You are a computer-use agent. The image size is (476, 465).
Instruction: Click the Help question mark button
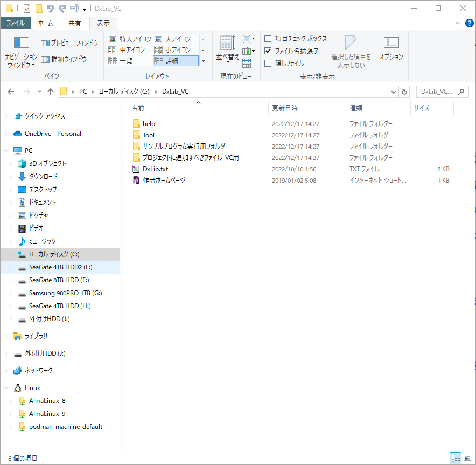point(469,23)
